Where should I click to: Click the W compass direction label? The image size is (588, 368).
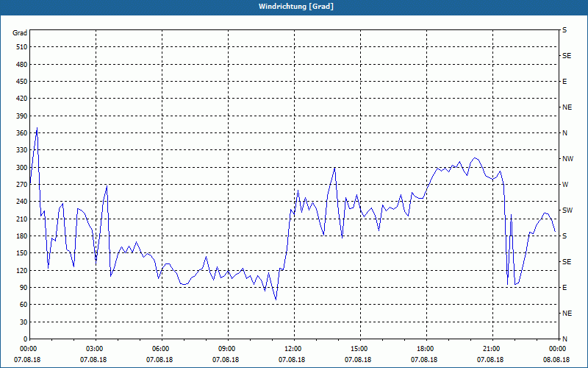pos(565,185)
